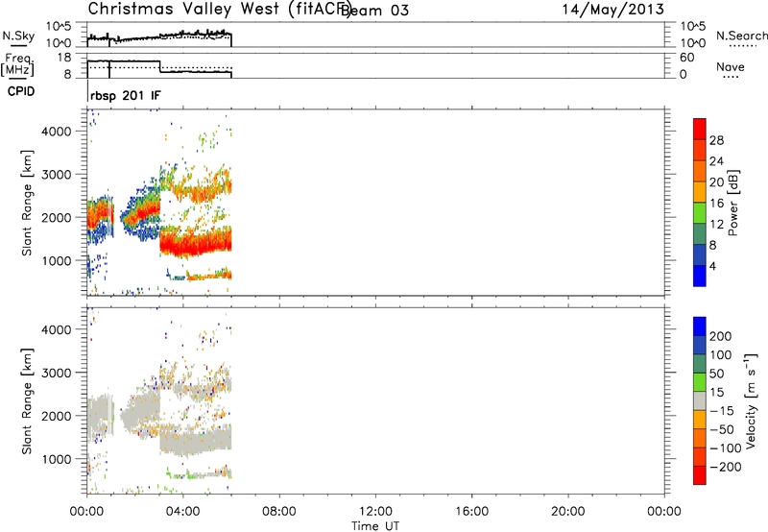Click the date "14/May/2013"
Image resolution: width=768 pixels, height=532 pixels.
pyautogui.click(x=612, y=10)
